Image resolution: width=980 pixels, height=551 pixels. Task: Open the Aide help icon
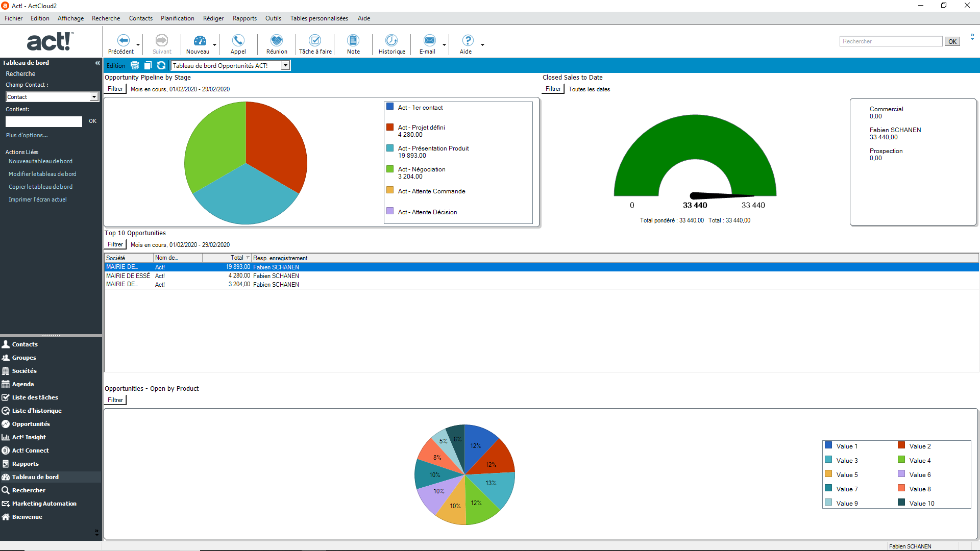click(468, 40)
